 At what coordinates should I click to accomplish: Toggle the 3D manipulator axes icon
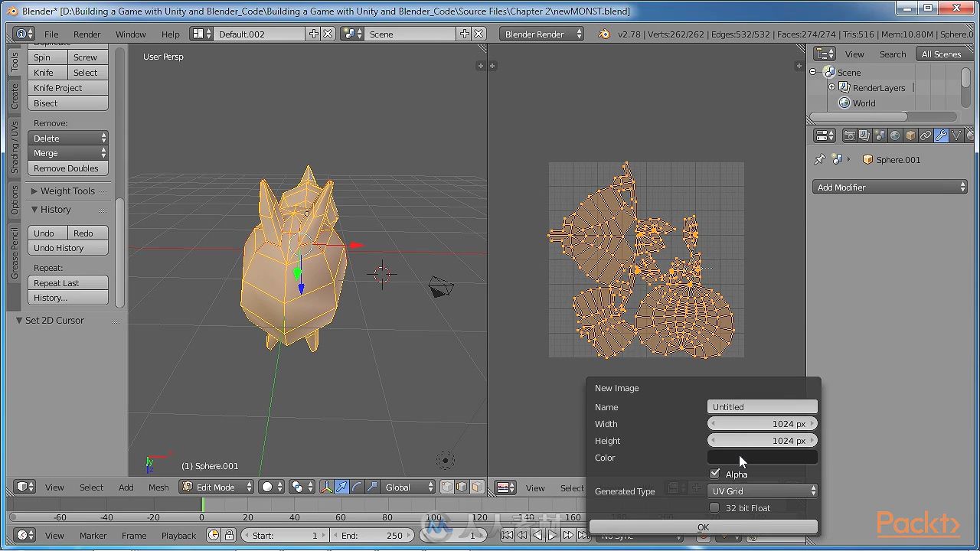coord(327,487)
